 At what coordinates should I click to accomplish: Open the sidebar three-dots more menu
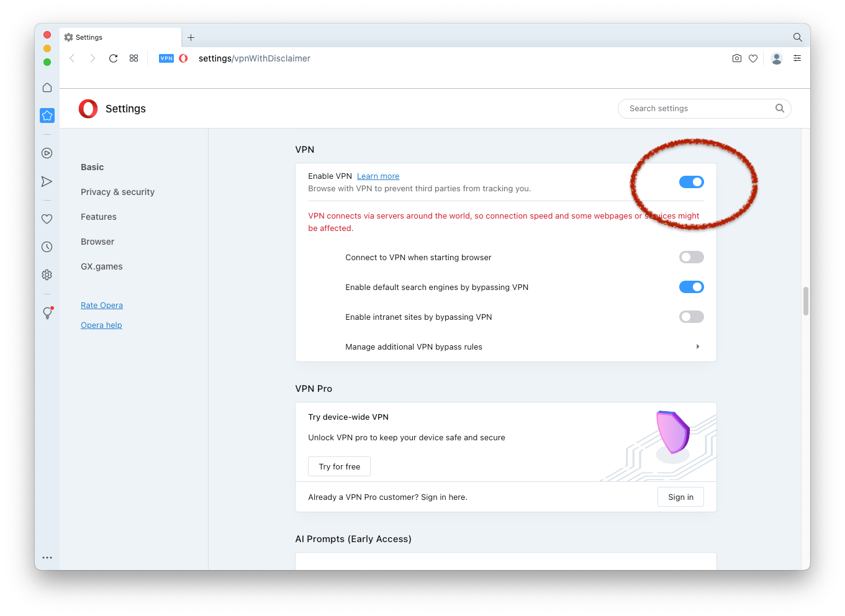(47, 558)
